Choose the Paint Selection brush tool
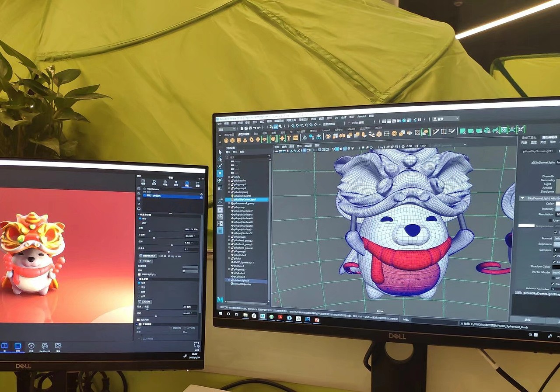 click(220, 166)
